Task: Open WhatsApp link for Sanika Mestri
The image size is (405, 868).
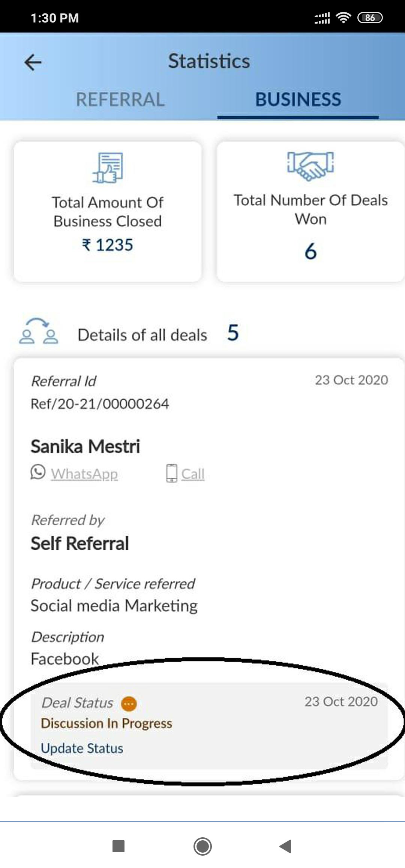Action: (84, 474)
